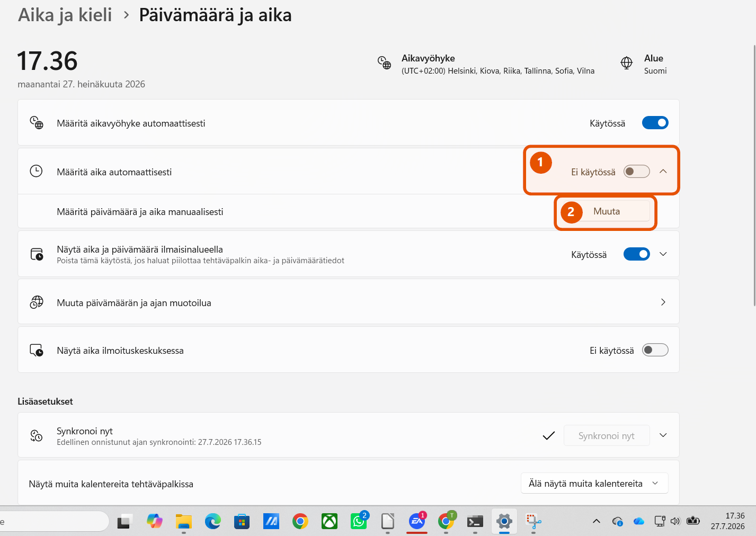The width and height of the screenshot is (756, 536).
Task: Open the EA app from the taskbar
Action: pyautogui.click(x=417, y=522)
